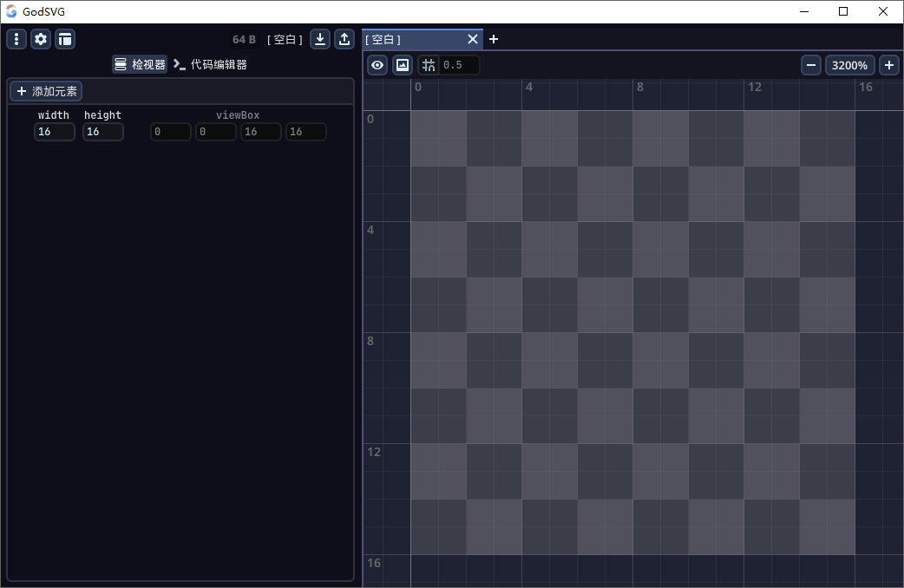Zoom out with the minus button
Image resolution: width=904 pixels, height=588 pixels.
(x=811, y=65)
